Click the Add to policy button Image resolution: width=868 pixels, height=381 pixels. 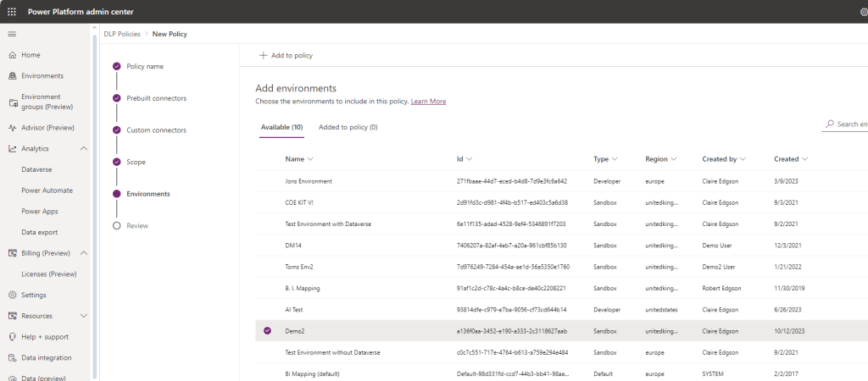287,55
